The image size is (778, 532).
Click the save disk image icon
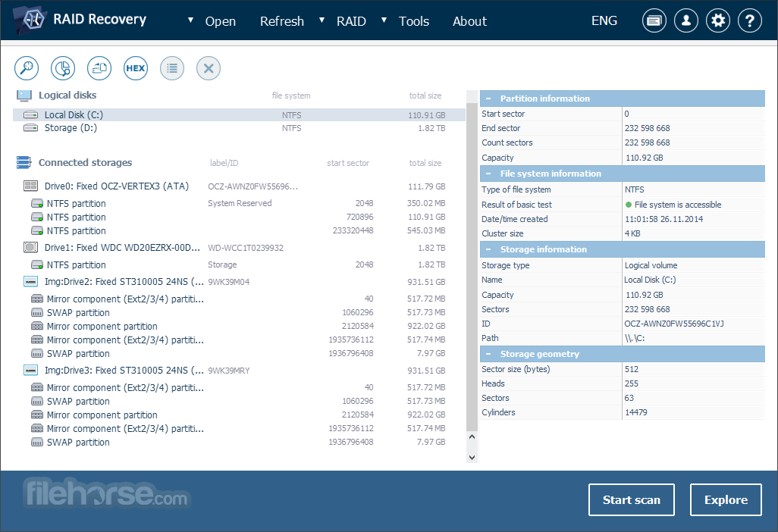click(99, 68)
